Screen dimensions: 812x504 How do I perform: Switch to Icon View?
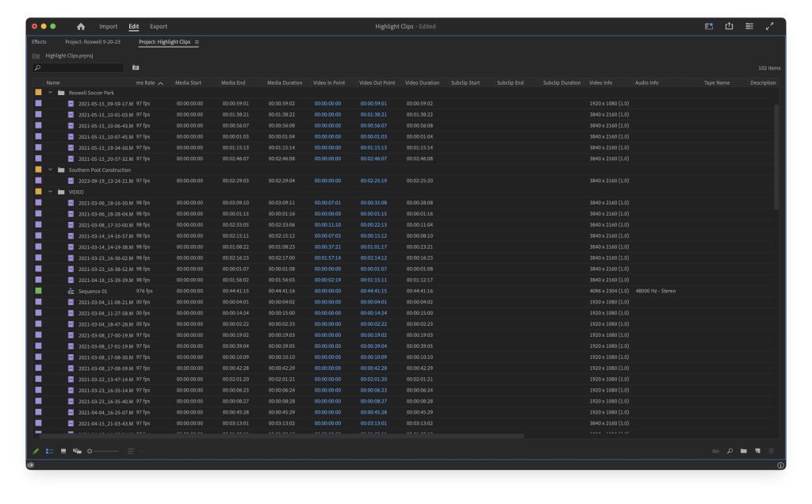[63, 451]
